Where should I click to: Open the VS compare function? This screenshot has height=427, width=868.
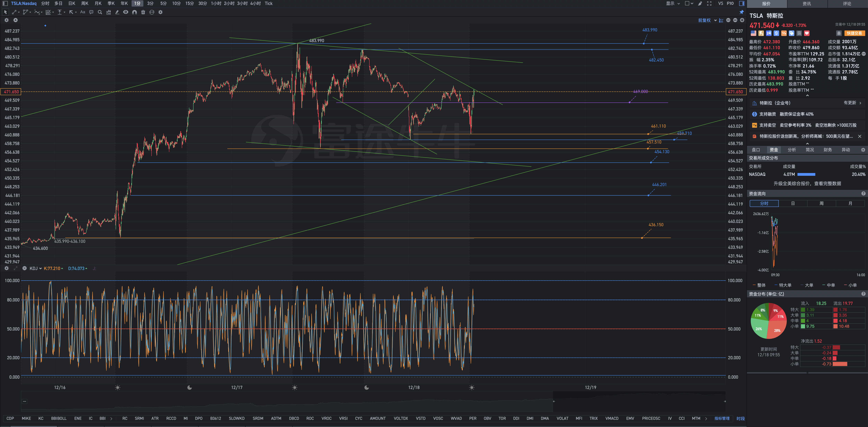tap(721, 3)
